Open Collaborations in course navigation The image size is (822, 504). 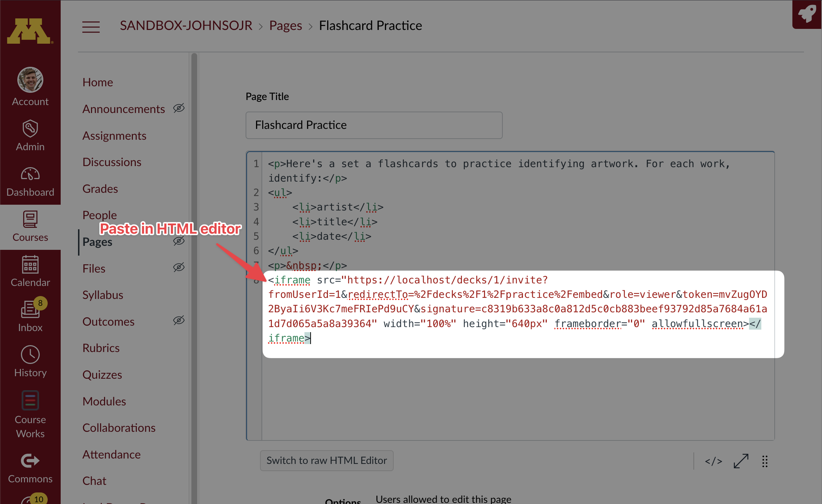tap(119, 428)
